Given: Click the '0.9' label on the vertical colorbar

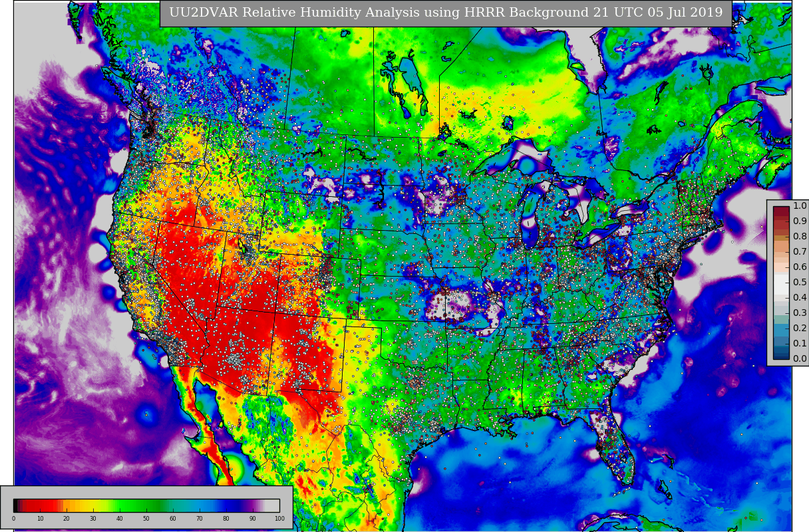Looking at the screenshot, I should pos(799,221).
